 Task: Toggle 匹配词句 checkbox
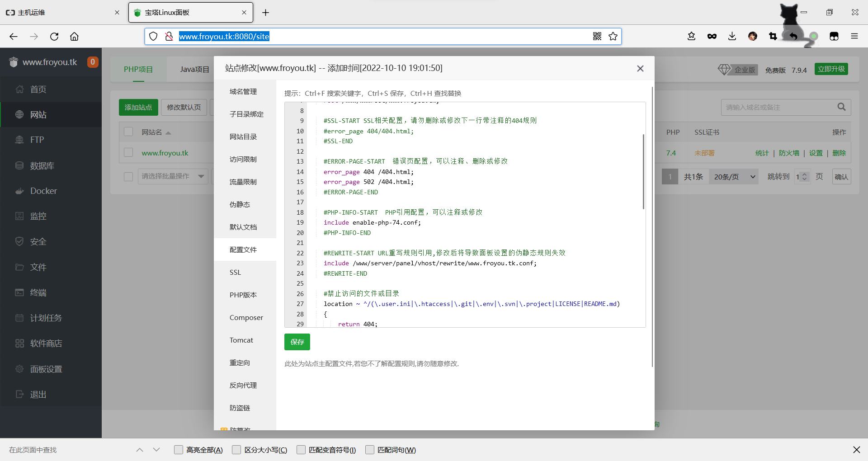[370, 450]
